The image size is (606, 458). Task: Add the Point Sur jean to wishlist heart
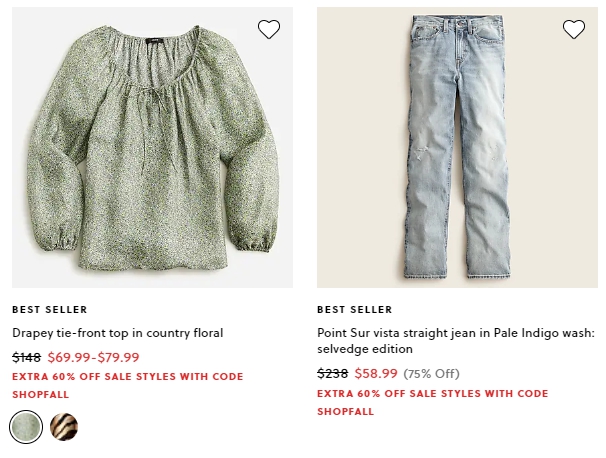[574, 29]
